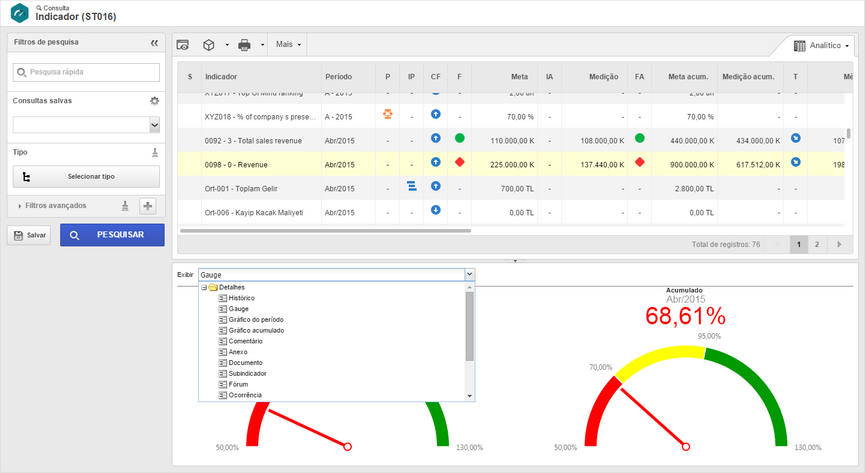This screenshot has width=865, height=473.
Task: Click the printer toolbar icon
Action: coord(244,45)
